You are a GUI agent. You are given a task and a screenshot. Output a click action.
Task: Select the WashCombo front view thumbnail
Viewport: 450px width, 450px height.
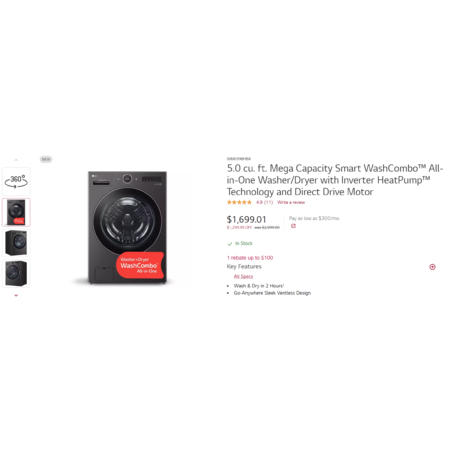(16, 212)
